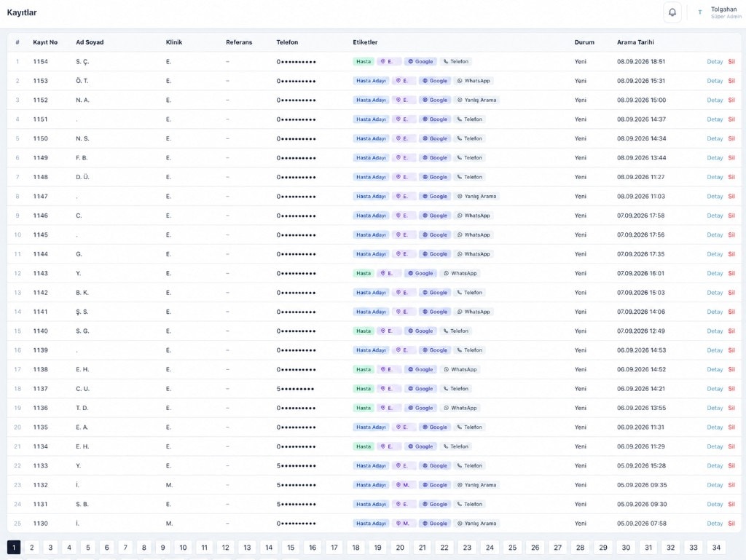Click Telefon tag in record 1154
The width and height of the screenshot is (746, 560).
(x=456, y=61)
